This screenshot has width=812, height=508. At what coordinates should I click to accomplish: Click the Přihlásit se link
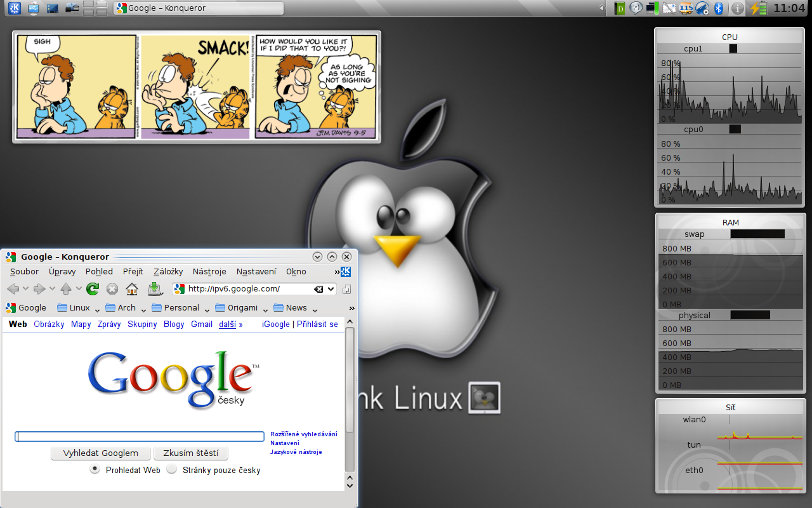coord(317,324)
